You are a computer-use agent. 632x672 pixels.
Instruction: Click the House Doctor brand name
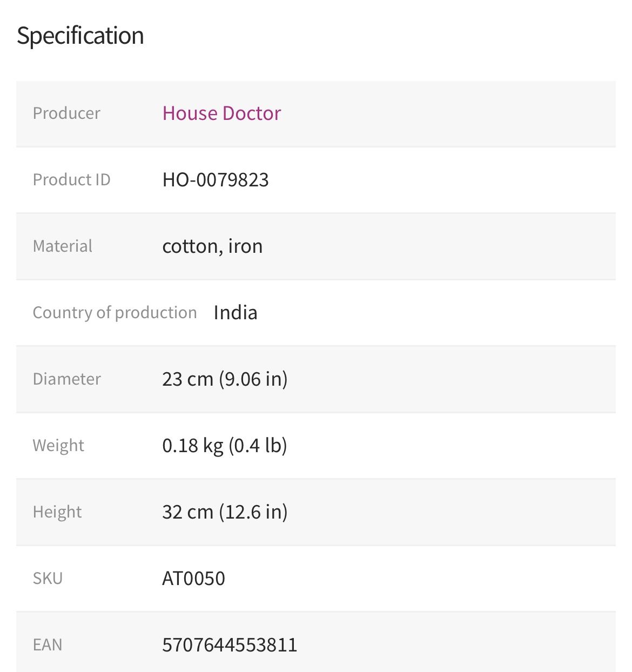(221, 113)
